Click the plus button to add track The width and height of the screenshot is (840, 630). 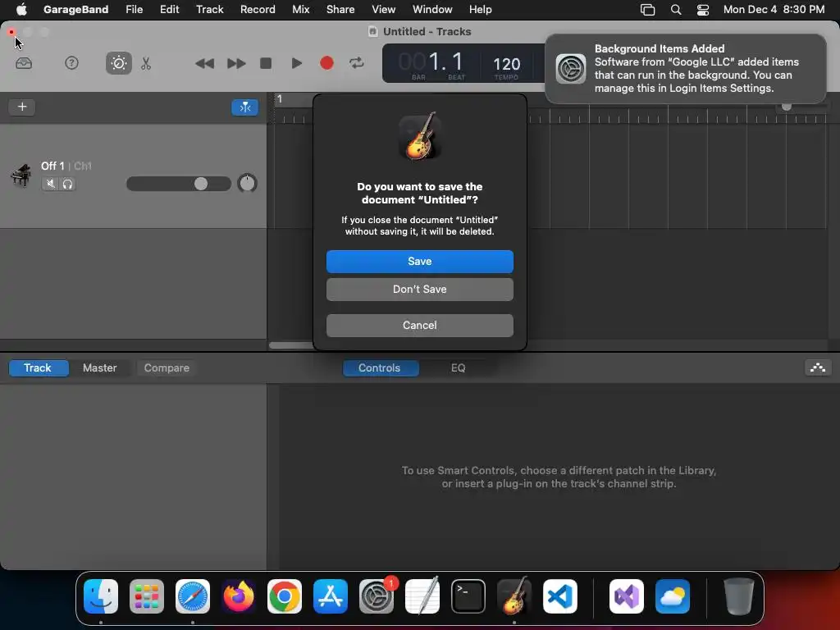(22, 107)
